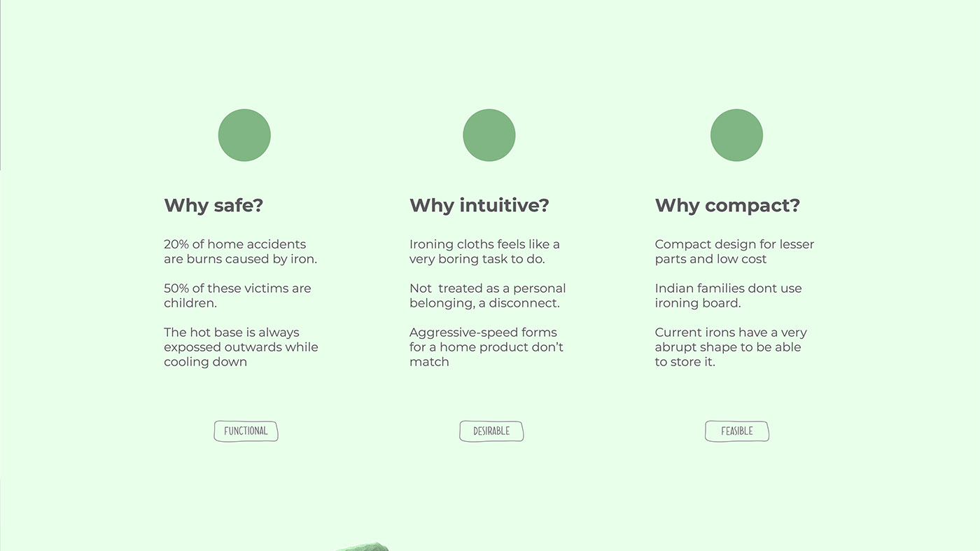The width and height of the screenshot is (980, 551).
Task: Select the 50% of victims are children text
Action: 237,295
